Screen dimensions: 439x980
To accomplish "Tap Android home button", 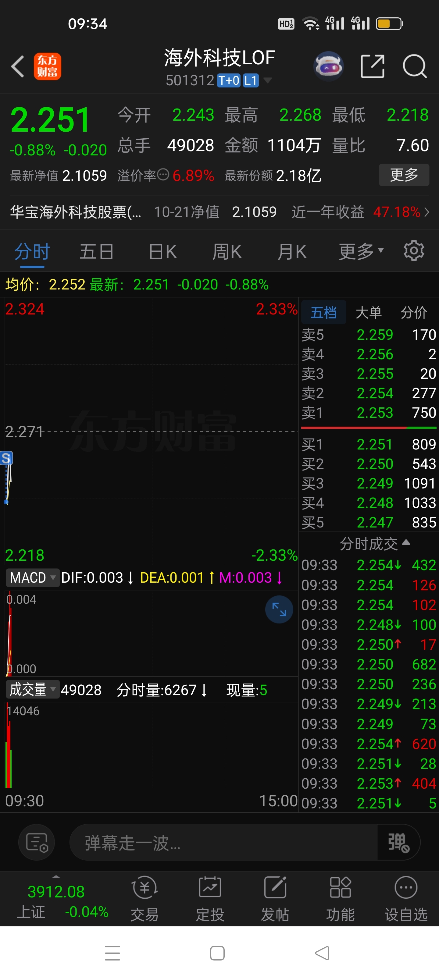I will (x=217, y=953).
